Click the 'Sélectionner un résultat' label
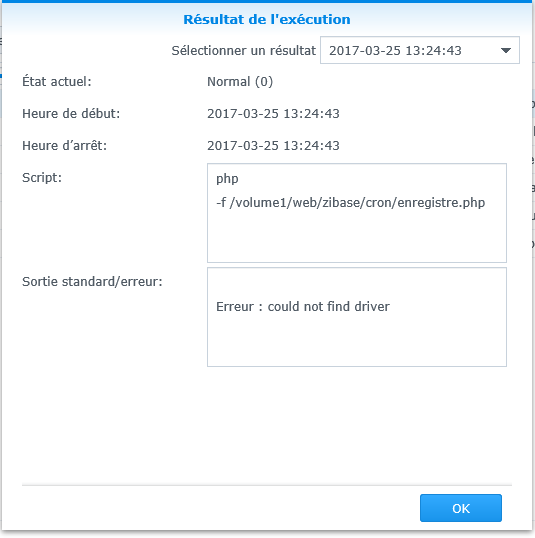The height and width of the screenshot is (538, 535). pyautogui.click(x=243, y=50)
